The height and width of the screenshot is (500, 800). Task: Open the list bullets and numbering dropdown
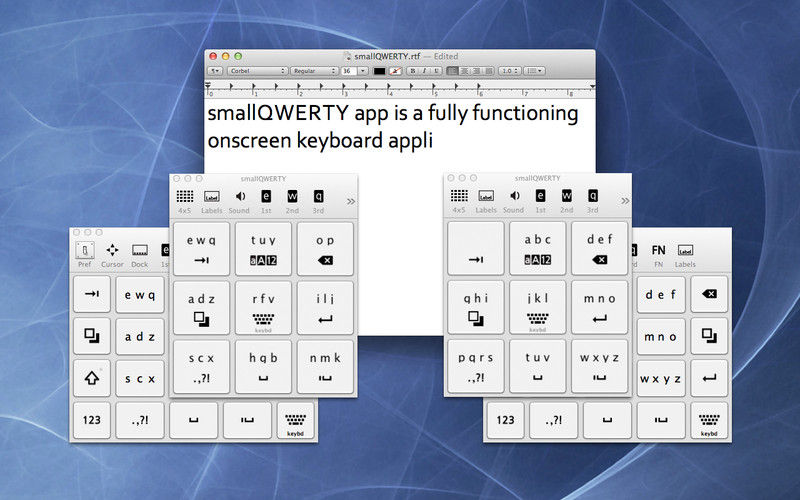535,71
